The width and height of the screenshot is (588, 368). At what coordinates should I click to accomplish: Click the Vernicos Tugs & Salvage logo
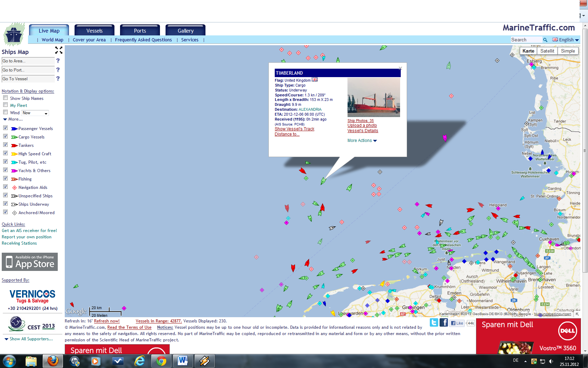point(33,297)
